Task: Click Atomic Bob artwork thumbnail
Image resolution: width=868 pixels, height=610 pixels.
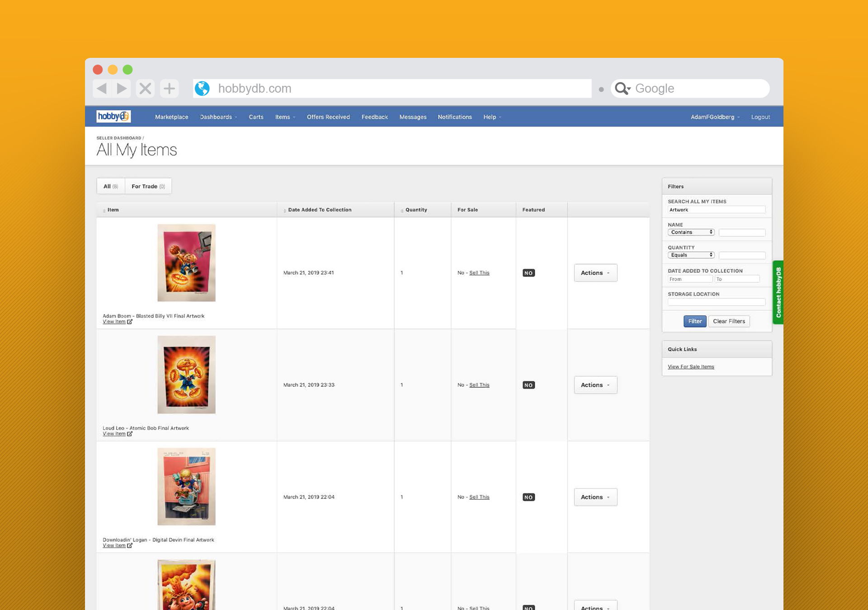Action: pyautogui.click(x=186, y=375)
